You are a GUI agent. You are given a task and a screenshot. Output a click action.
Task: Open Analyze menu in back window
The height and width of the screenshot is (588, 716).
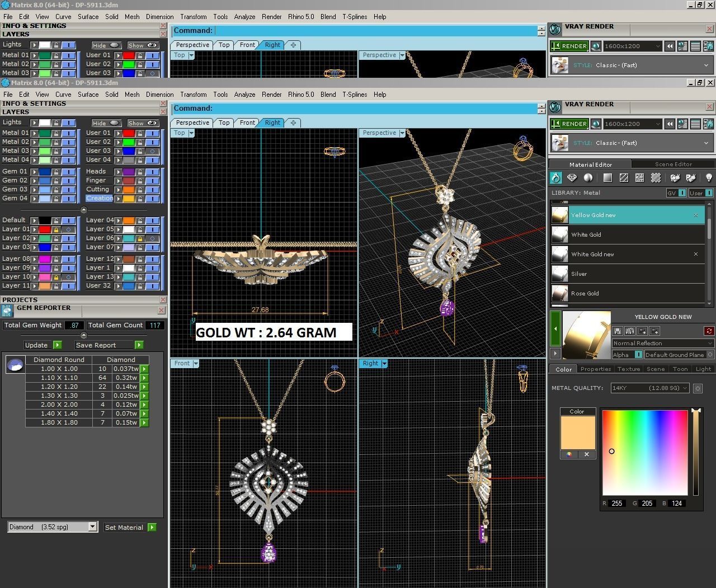244,17
